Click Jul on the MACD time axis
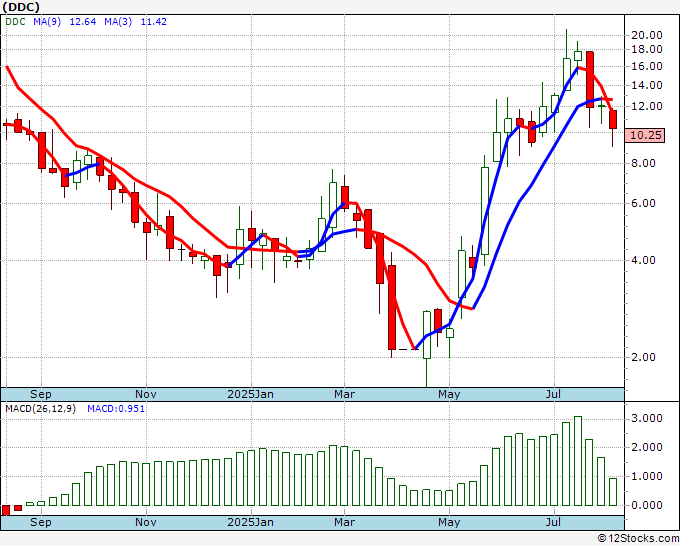Viewport: 680px width, 546px height. tap(553, 522)
